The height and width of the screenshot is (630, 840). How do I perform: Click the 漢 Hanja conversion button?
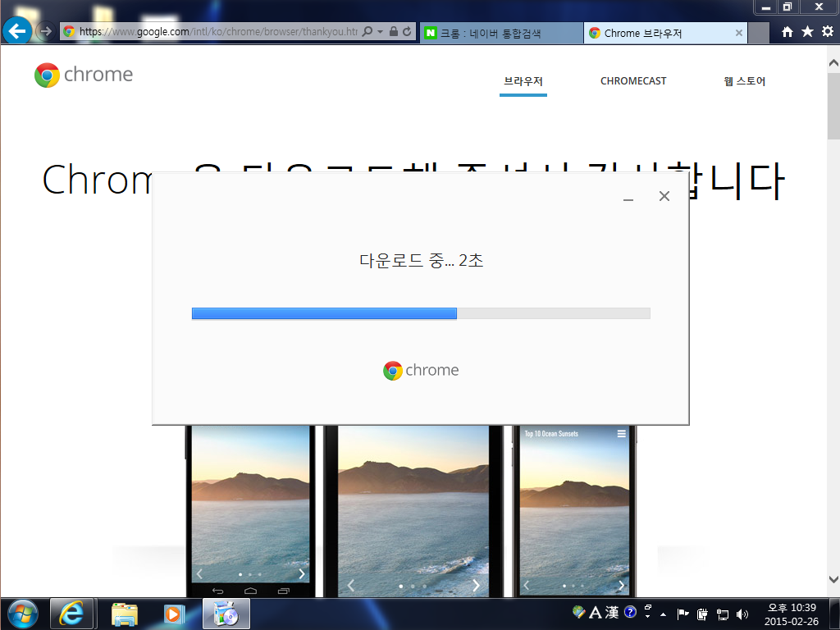pyautogui.click(x=612, y=612)
